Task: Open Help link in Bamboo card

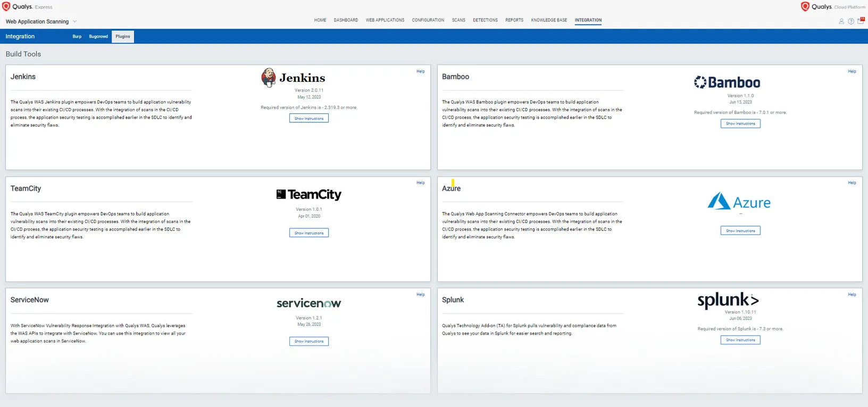Action: click(x=852, y=71)
